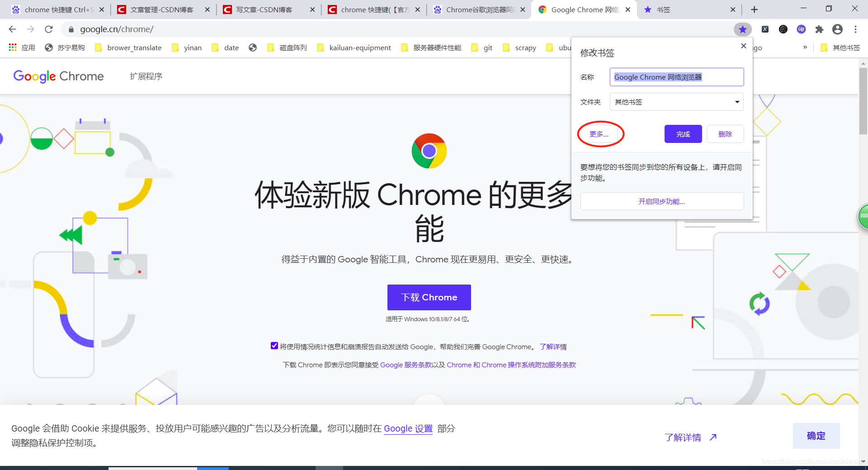868x470 pixels.
Task: Switch to the 文章管理-CSDN博客 tab
Action: (162, 9)
